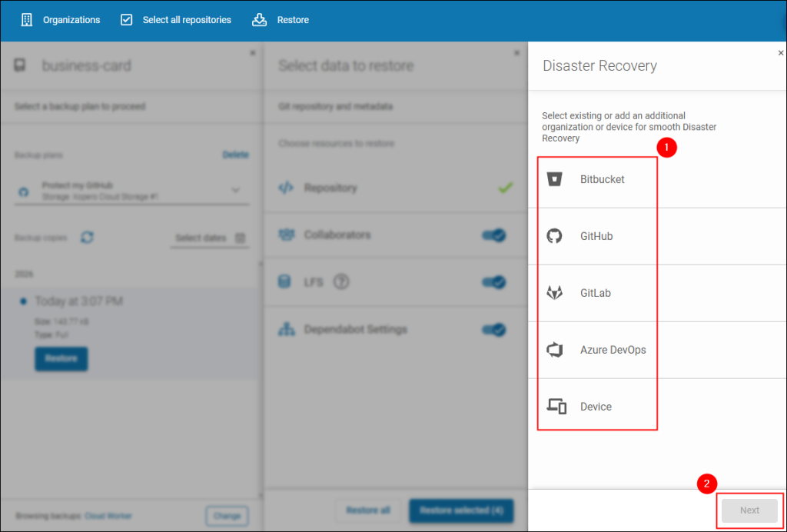The height and width of the screenshot is (532, 787).
Task: Toggle the Collaborators switch
Action: (494, 235)
